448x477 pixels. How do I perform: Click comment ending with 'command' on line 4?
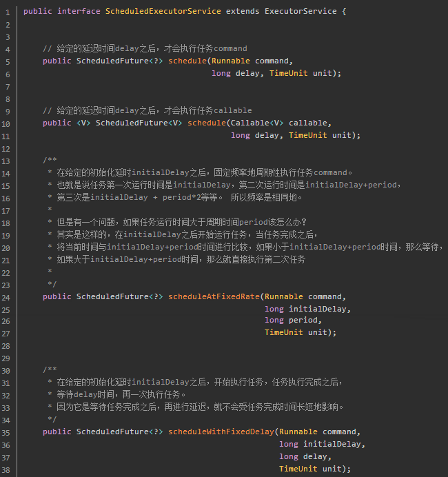pos(145,48)
